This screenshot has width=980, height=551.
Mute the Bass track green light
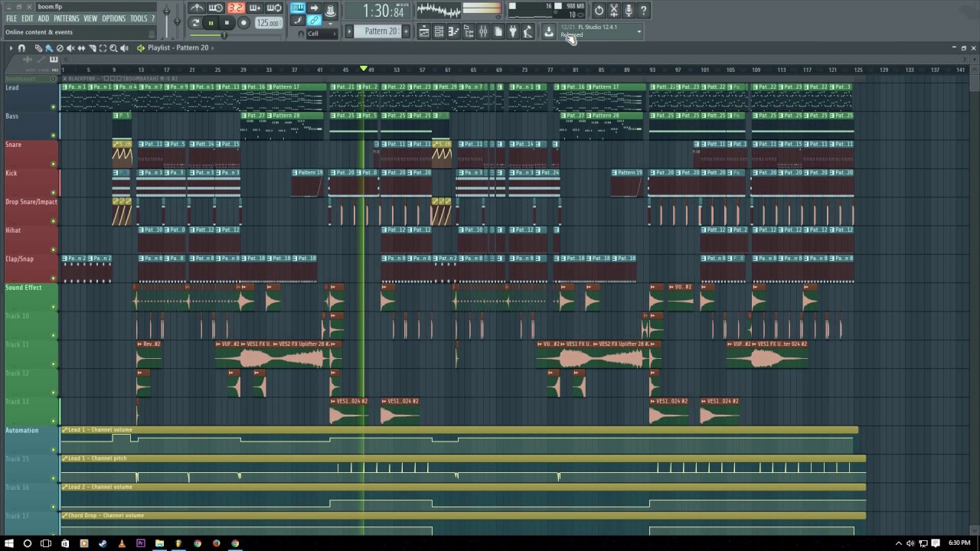(53, 135)
